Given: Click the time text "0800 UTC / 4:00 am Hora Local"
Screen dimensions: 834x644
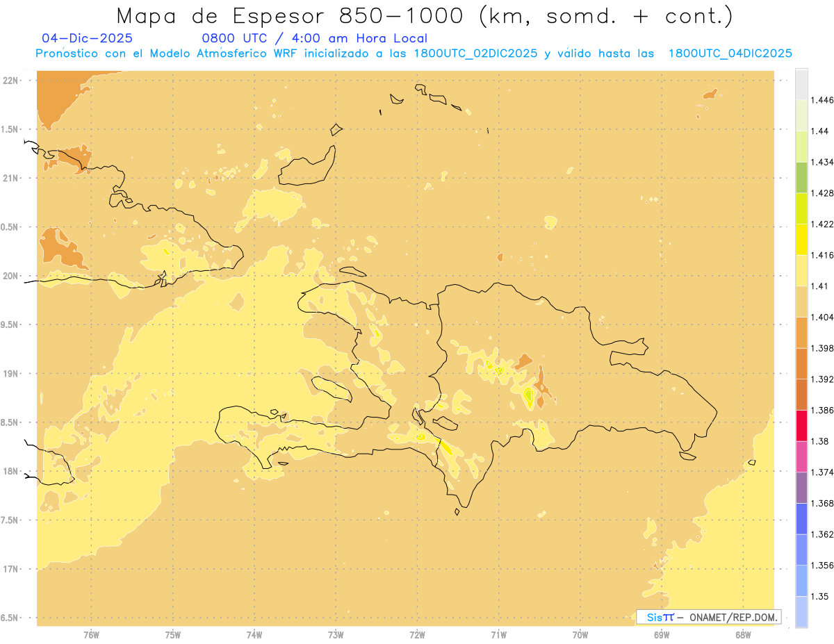Looking at the screenshot, I should 314,38.
